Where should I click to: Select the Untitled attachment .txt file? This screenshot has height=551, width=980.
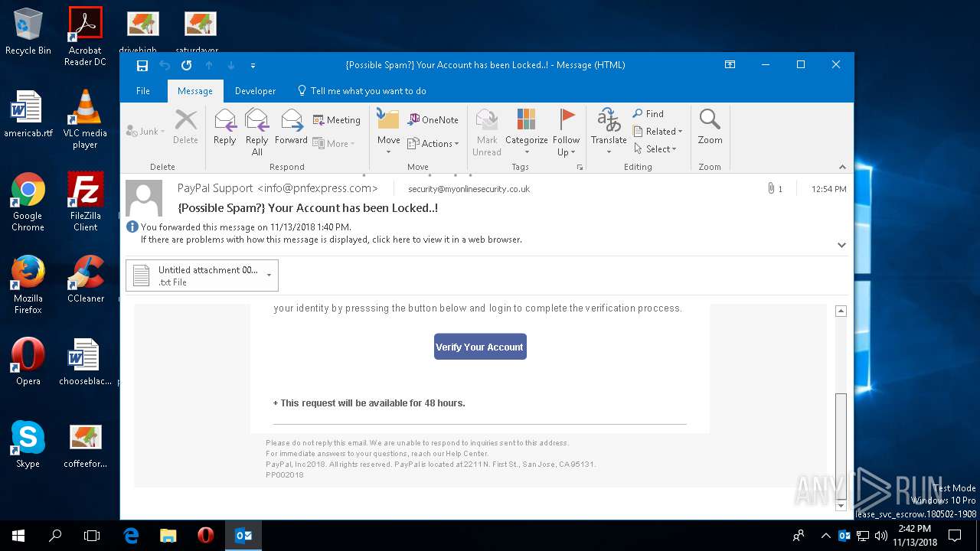[x=196, y=275]
